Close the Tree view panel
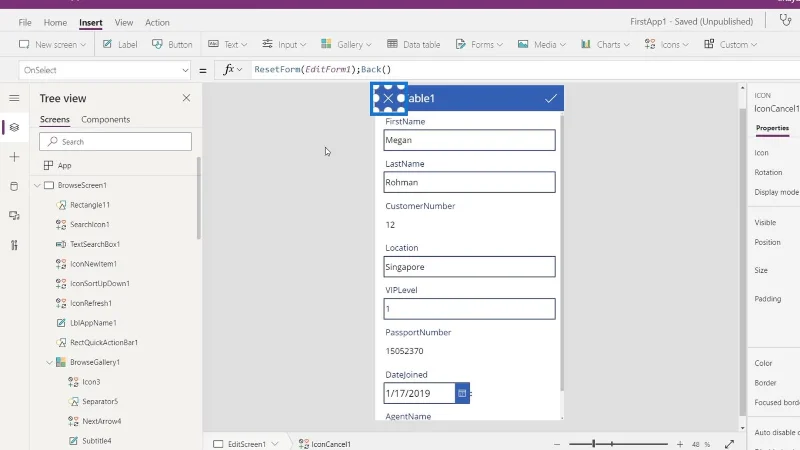The image size is (800, 450). point(186,98)
